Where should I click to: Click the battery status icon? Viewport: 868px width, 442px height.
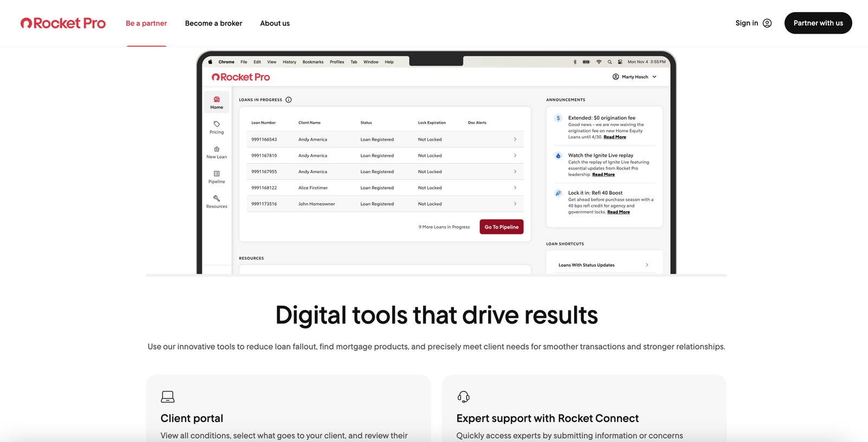click(586, 62)
